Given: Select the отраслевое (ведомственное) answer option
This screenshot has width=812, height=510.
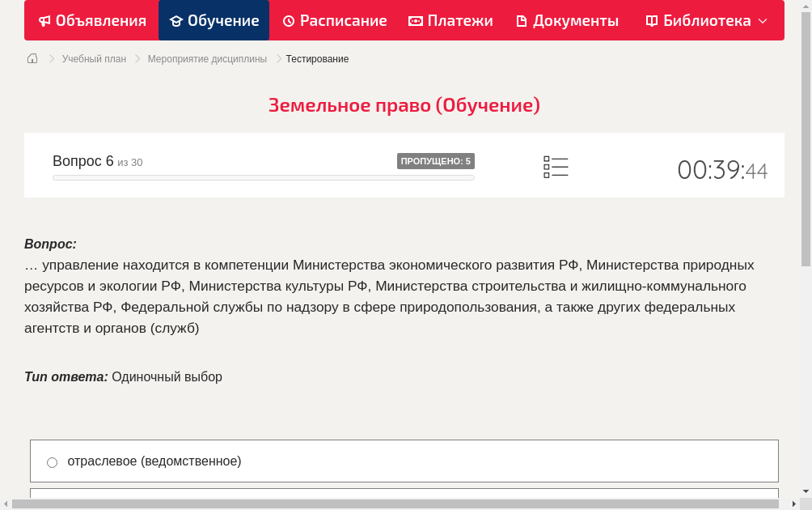Looking at the screenshot, I should coord(154,461).
